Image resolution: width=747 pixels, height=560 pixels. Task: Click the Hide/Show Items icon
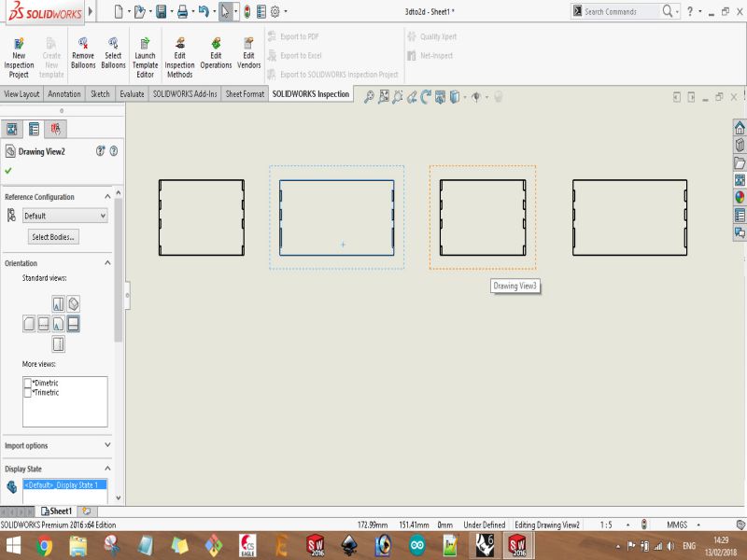pyautogui.click(x=475, y=97)
